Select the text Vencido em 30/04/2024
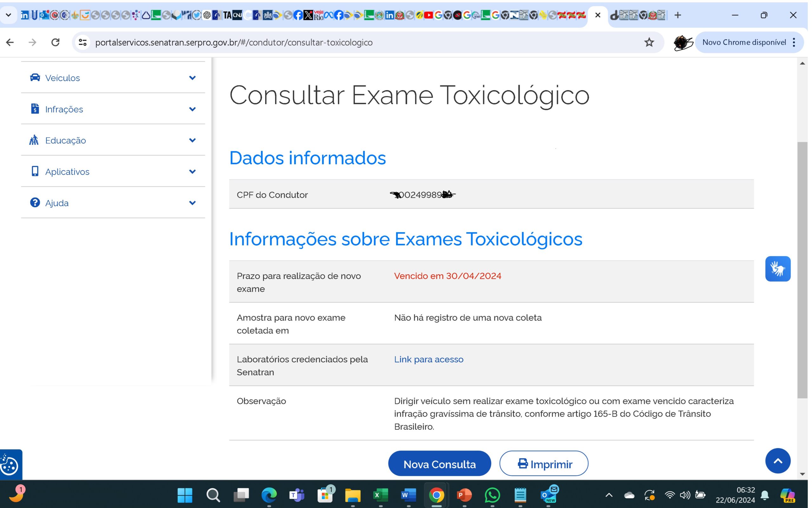 pos(448,276)
